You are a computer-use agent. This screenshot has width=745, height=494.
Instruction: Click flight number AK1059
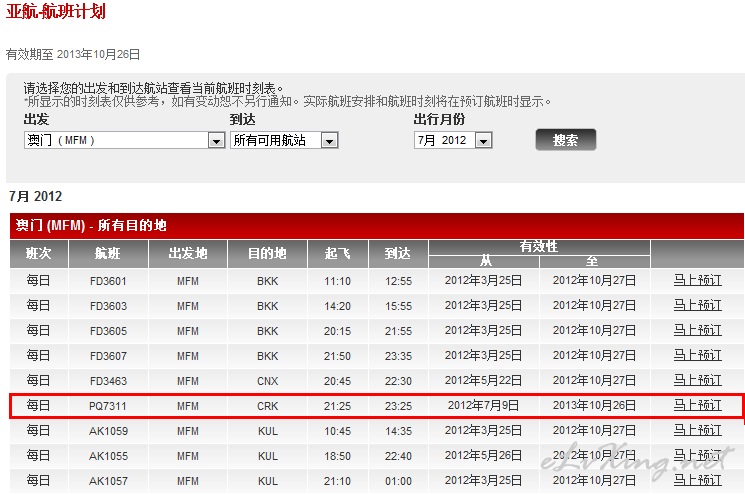coord(108,431)
